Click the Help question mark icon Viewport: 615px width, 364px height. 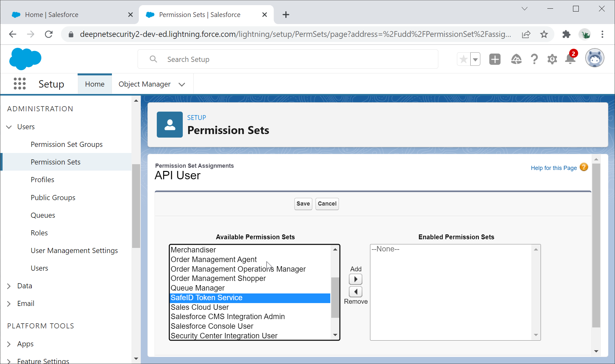534,59
